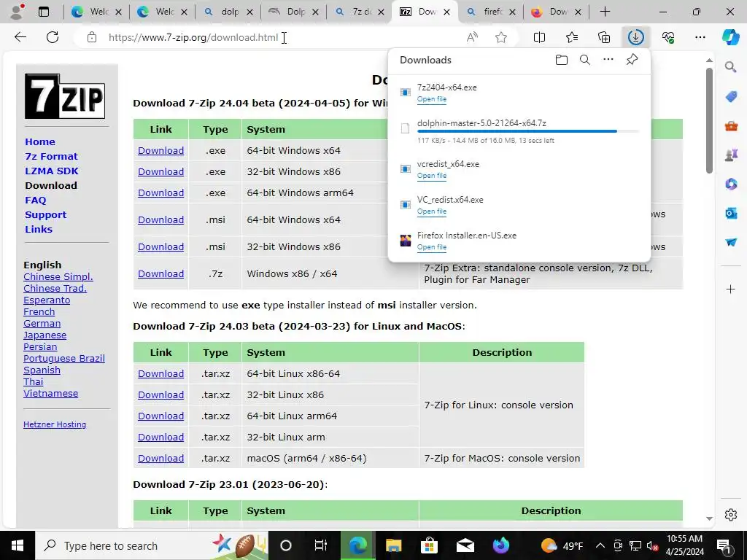Image resolution: width=747 pixels, height=560 pixels.
Task: Open the Favorites list icon
Action: tap(572, 37)
